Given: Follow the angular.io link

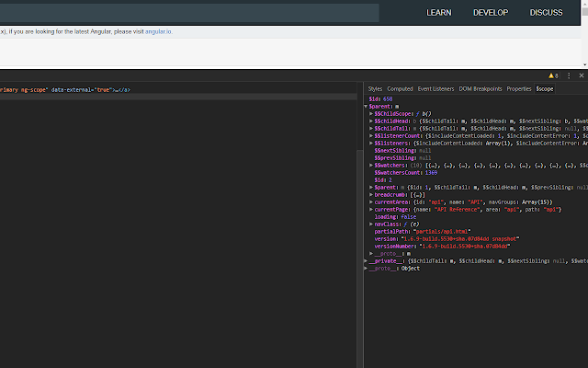Looking at the screenshot, I should (157, 31).
